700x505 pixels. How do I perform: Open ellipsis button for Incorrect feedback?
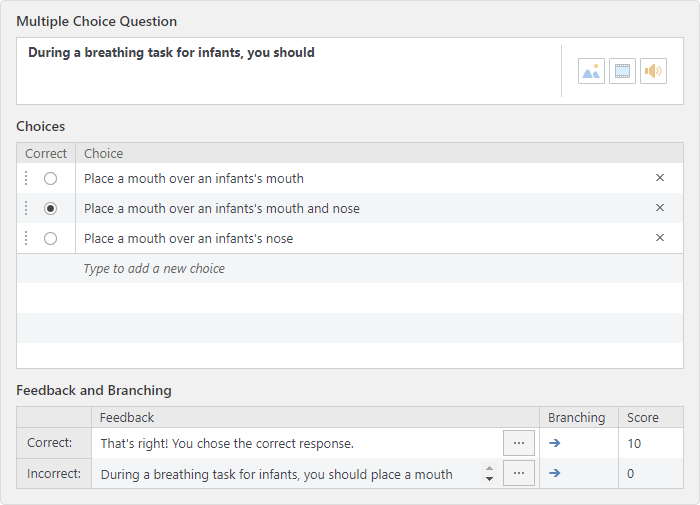click(519, 473)
